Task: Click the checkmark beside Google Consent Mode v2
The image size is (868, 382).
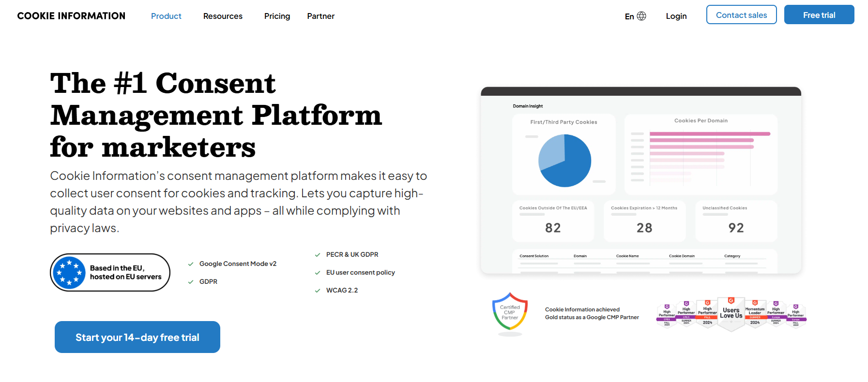Action: click(191, 264)
